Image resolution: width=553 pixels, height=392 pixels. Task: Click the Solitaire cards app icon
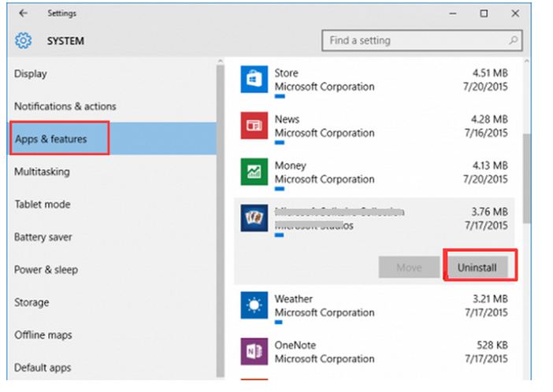[254, 218]
